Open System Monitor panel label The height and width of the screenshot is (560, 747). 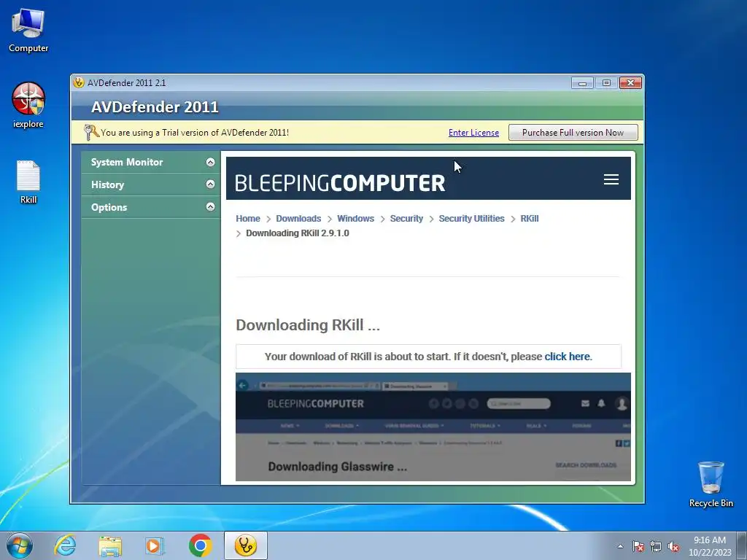[127, 162]
